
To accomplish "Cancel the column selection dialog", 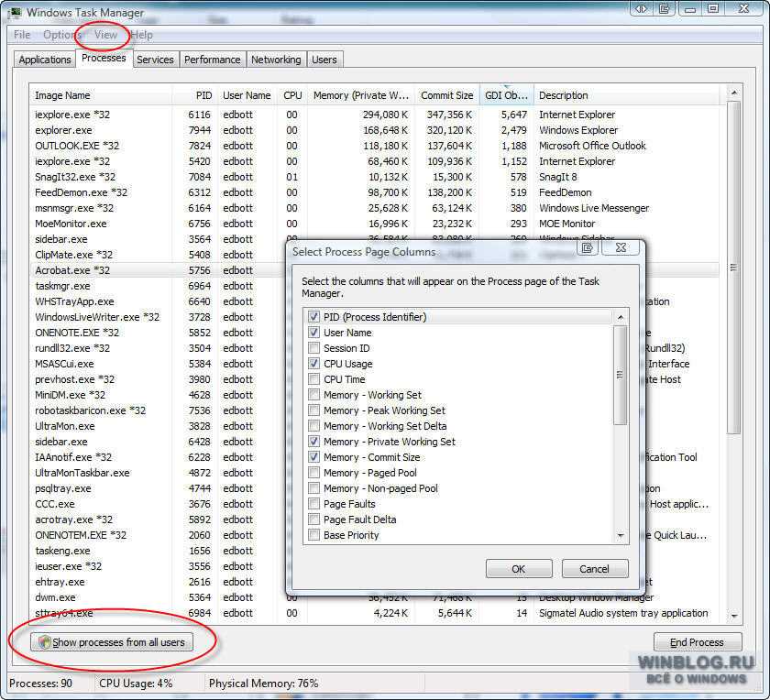I will 594,568.
